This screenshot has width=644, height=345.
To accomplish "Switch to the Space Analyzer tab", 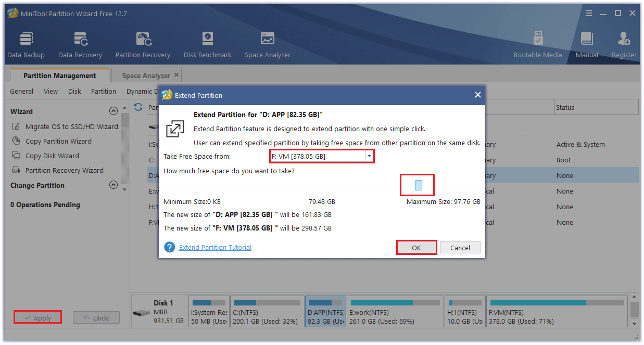I will click(x=146, y=75).
